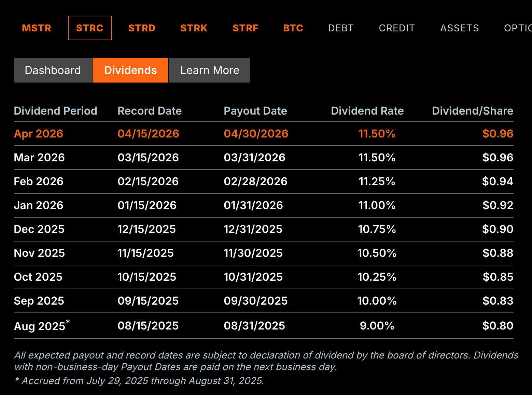The height and width of the screenshot is (395, 532).
Task: Click record date 12/15/2025
Action: point(146,229)
